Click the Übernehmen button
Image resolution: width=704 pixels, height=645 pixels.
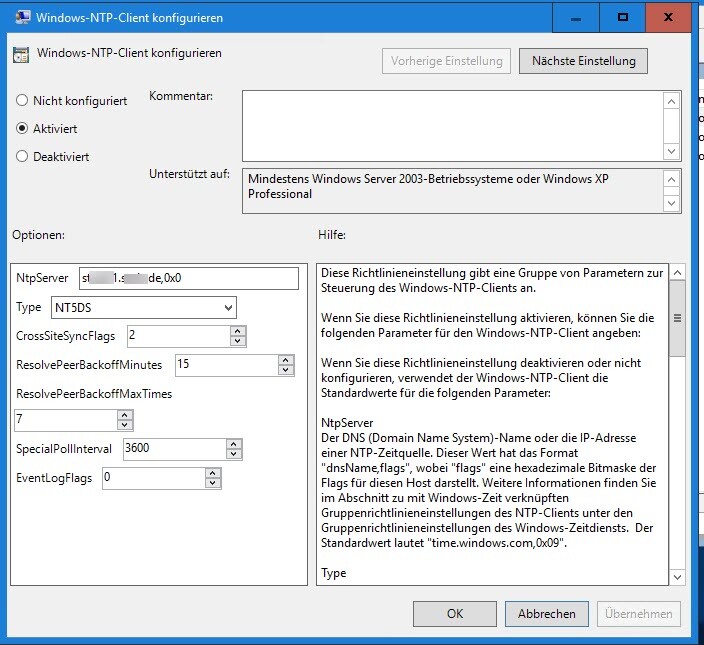click(x=638, y=614)
